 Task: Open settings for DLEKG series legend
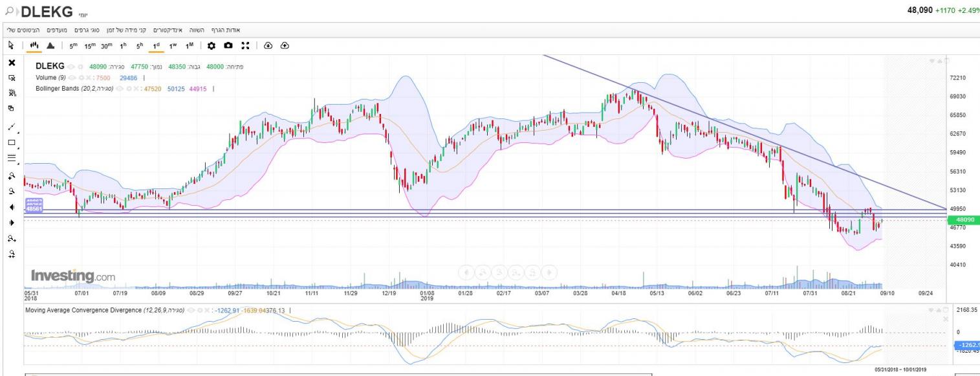80,67
